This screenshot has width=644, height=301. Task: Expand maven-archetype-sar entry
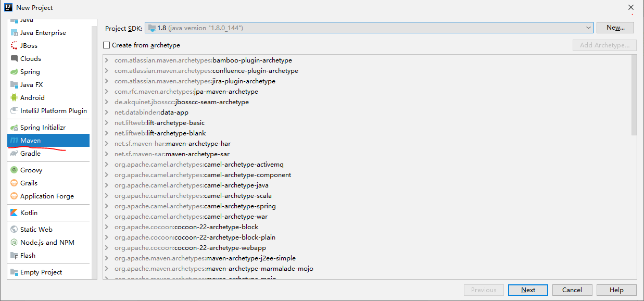[107, 154]
